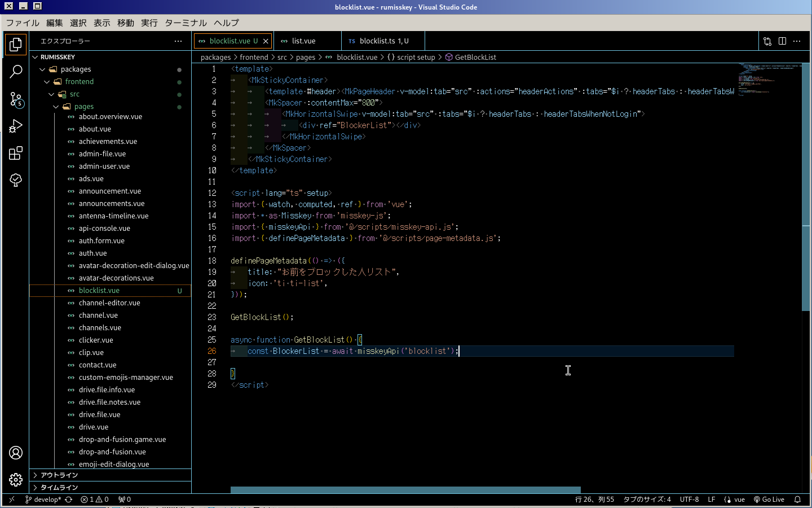Click the ports forwarded indicator showing 0
The image size is (812, 508).
pyautogui.click(x=125, y=500)
